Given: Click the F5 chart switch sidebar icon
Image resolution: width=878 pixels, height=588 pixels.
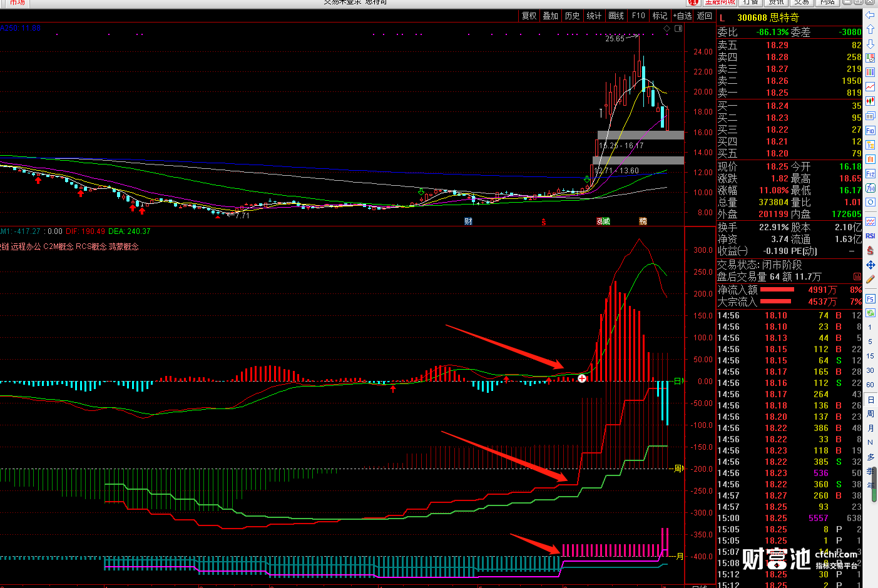Looking at the screenshot, I should point(870,299).
